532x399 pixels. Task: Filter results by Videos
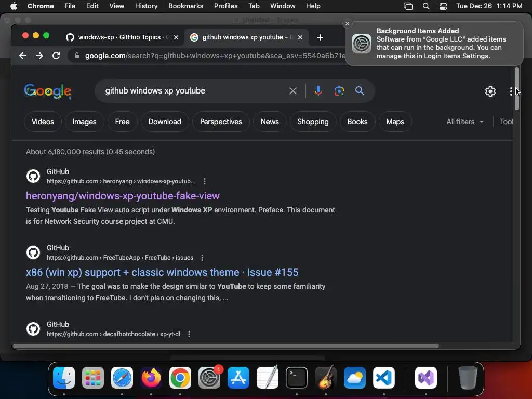point(43,122)
